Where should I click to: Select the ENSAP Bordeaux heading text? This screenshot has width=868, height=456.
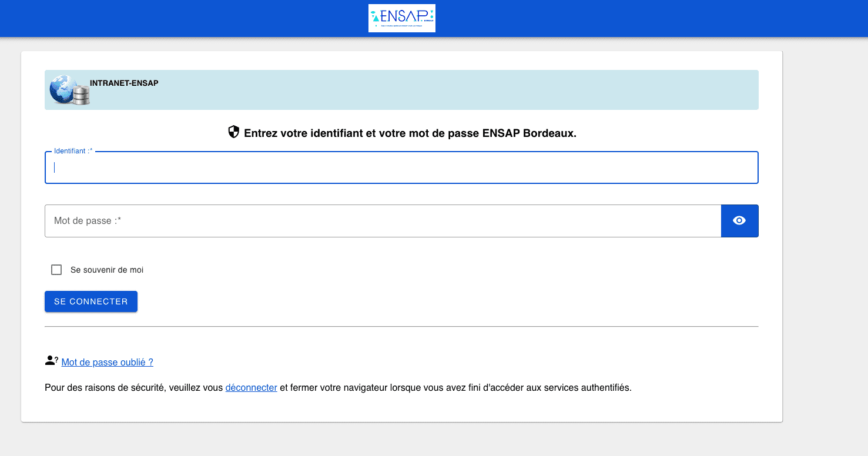[x=409, y=133]
